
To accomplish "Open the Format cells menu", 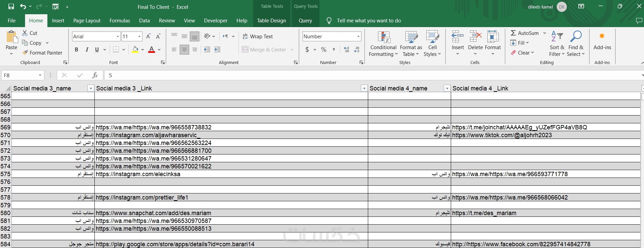I will (x=493, y=44).
